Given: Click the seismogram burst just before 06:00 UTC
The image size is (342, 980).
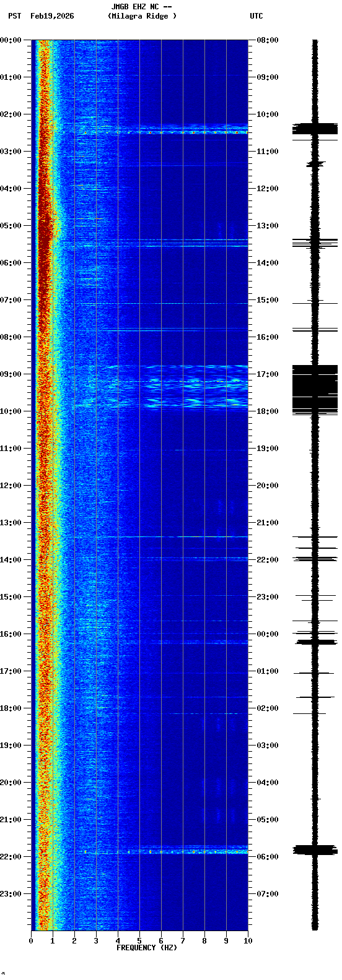Looking at the screenshot, I should [315, 849].
